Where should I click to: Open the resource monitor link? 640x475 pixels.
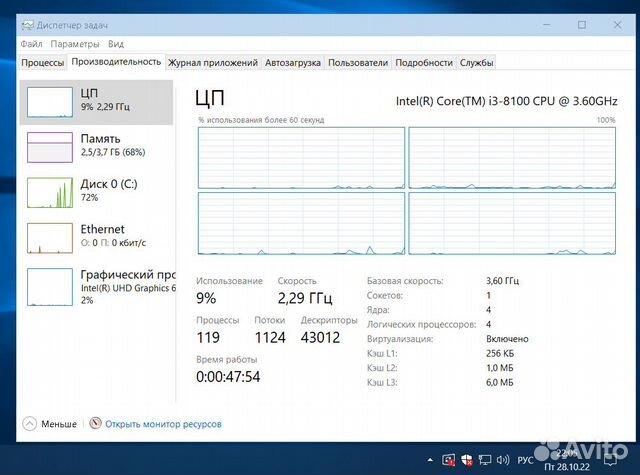163,424
